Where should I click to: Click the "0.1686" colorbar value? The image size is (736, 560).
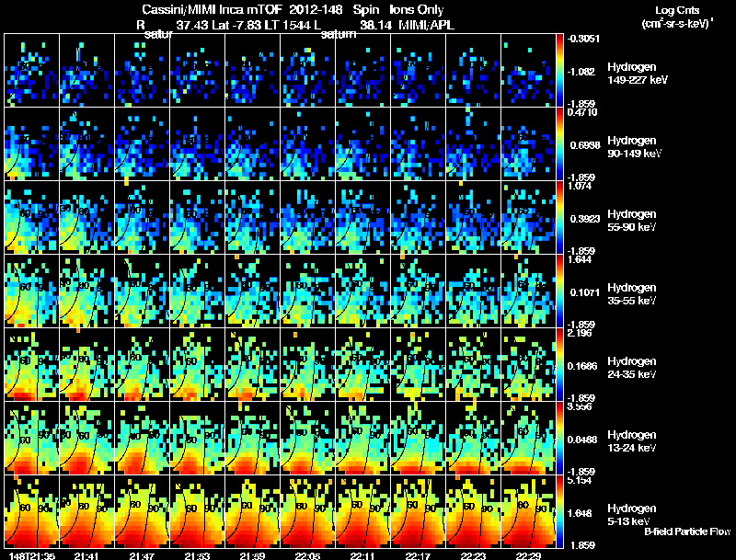point(582,366)
